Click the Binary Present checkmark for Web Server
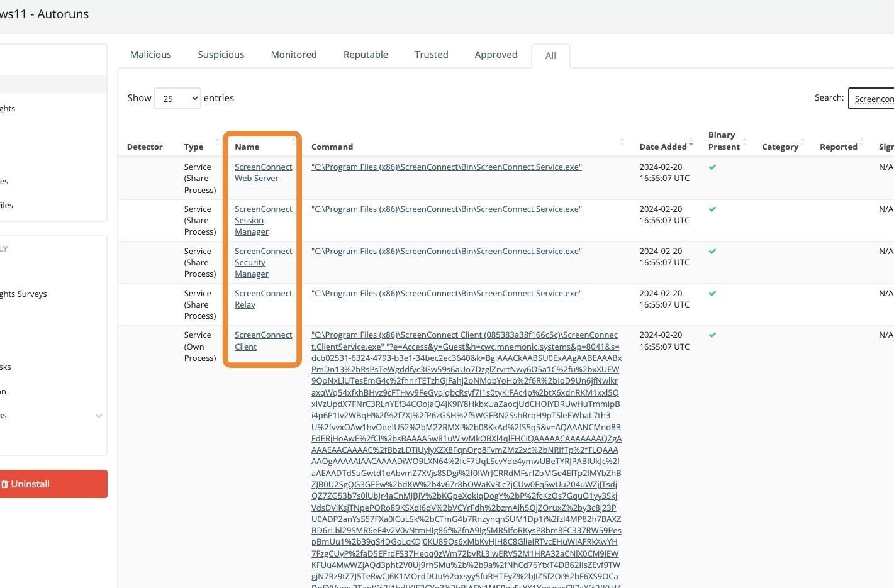Screen dimensions: 894x588 (x=712, y=167)
